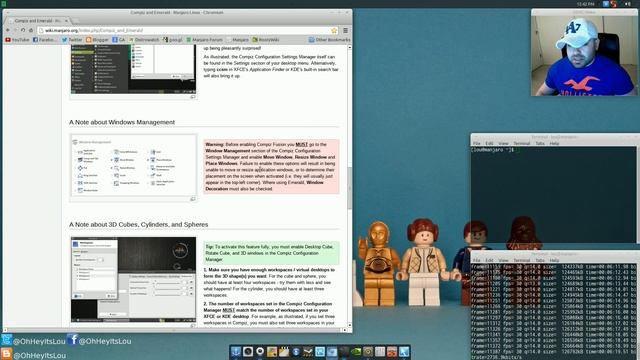Enlarge the top screenshot via magnify icon

193,97
